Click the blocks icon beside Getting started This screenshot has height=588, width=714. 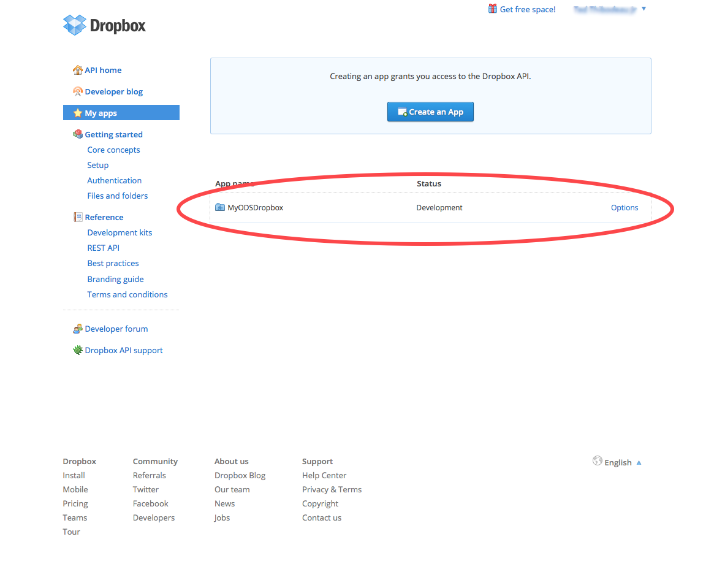coord(78,134)
